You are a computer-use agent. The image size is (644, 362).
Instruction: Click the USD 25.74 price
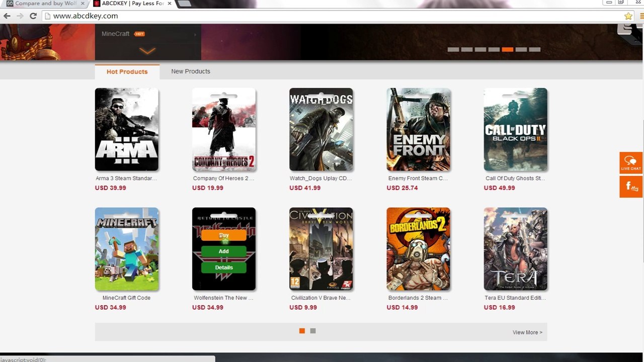point(402,188)
